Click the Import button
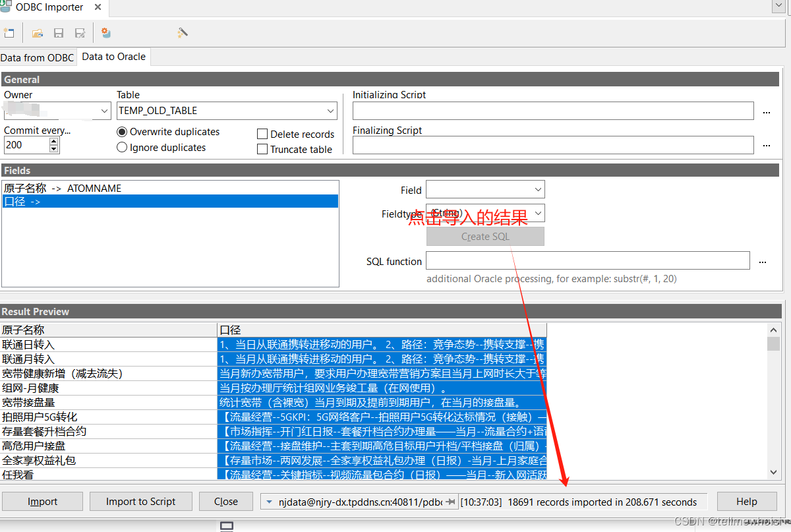This screenshot has height=532, width=791. click(42, 501)
